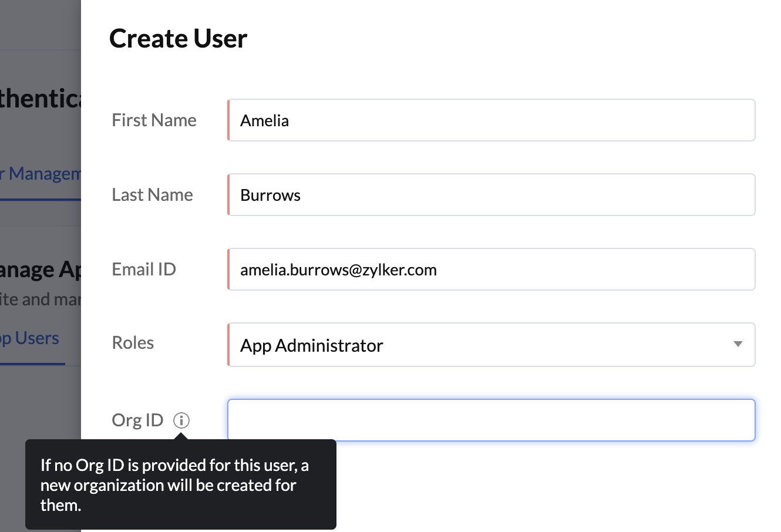Switch to the User Management tab
Image resolution: width=781 pixels, height=532 pixels.
(41, 173)
